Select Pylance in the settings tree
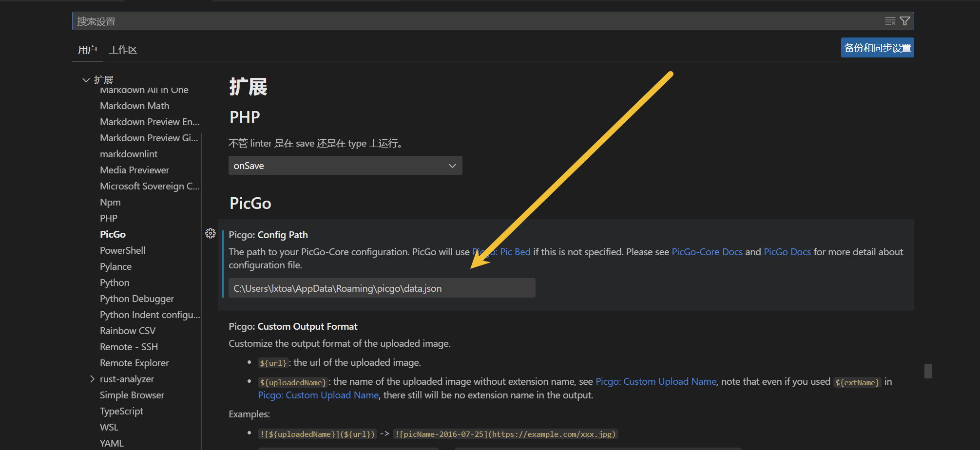Screen dimensions: 980x450 coord(115,266)
